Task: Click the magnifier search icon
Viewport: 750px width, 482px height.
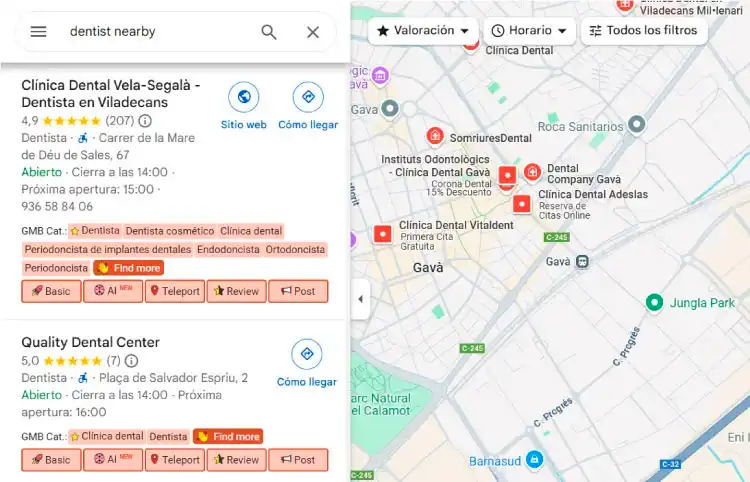Action: (x=269, y=32)
